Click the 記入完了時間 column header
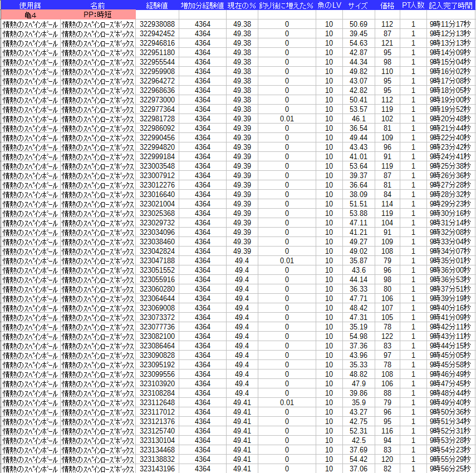 click(x=451, y=5)
